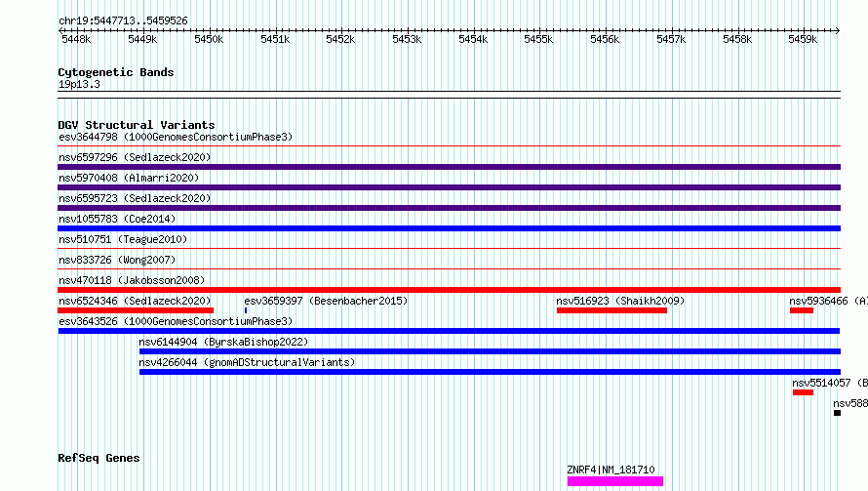868x491 pixels.
Task: Open the esv3659397 (Besenbacher2015) label
Action: 326,301
